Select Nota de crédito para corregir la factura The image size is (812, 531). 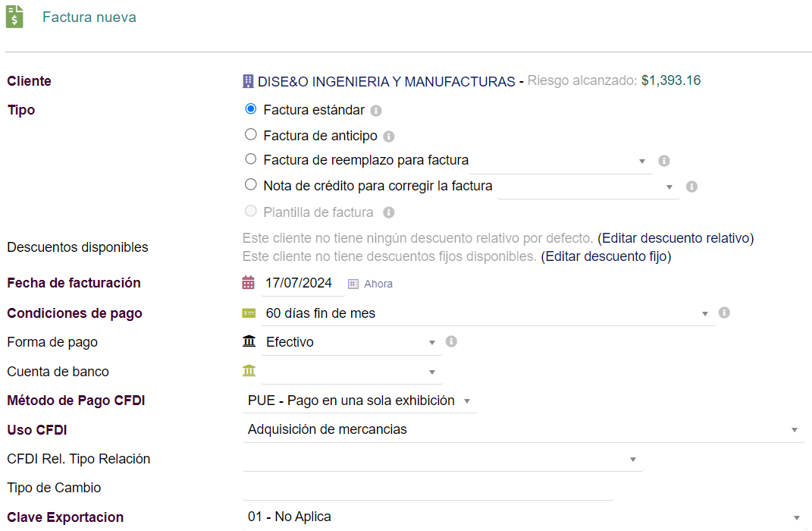[251, 184]
